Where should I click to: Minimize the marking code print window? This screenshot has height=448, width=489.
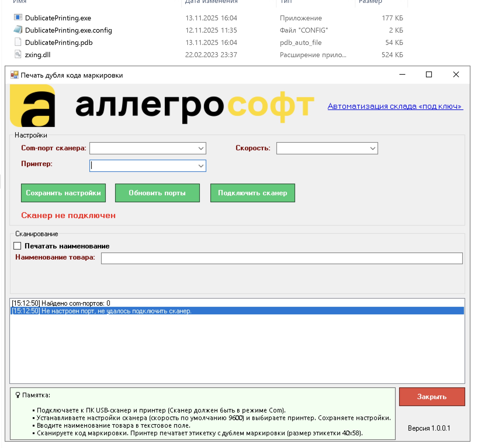click(x=403, y=75)
